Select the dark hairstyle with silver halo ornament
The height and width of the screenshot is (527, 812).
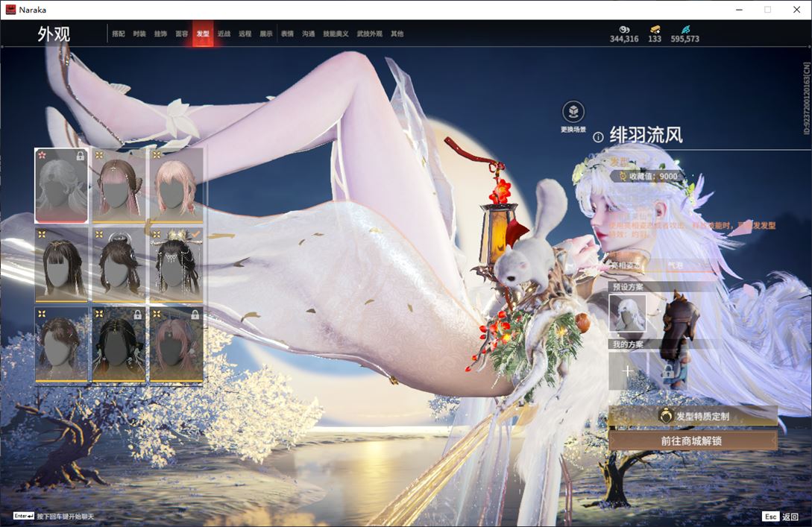[x=119, y=265]
